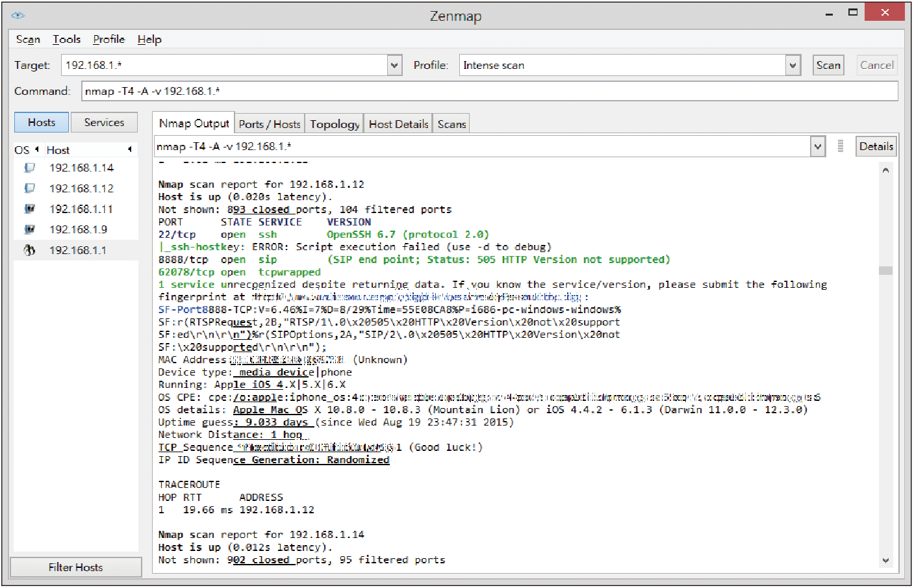Click into the Command input field
914x588 pixels.
click(490, 91)
